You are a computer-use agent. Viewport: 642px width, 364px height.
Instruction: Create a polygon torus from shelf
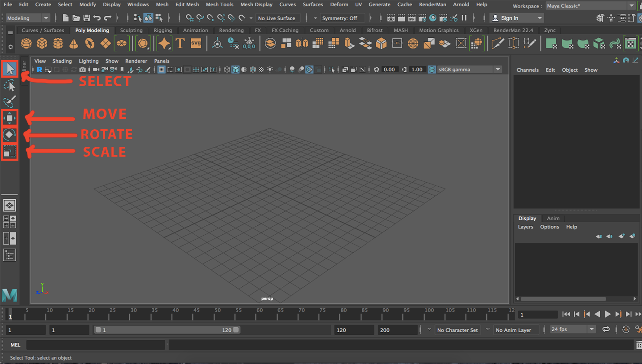tap(90, 44)
